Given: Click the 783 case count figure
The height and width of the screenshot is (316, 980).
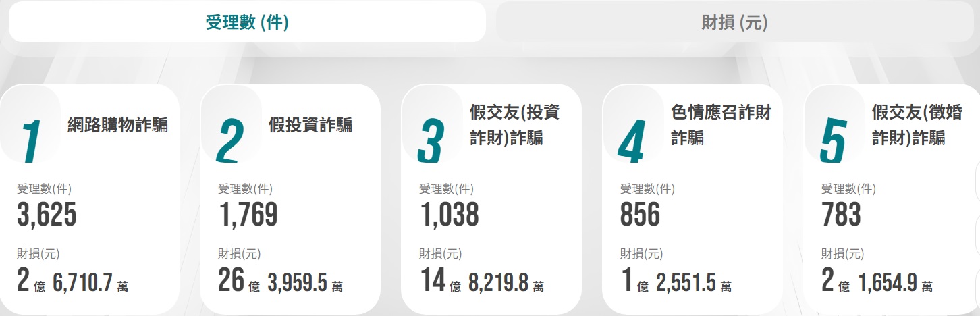Looking at the screenshot, I should tap(841, 215).
